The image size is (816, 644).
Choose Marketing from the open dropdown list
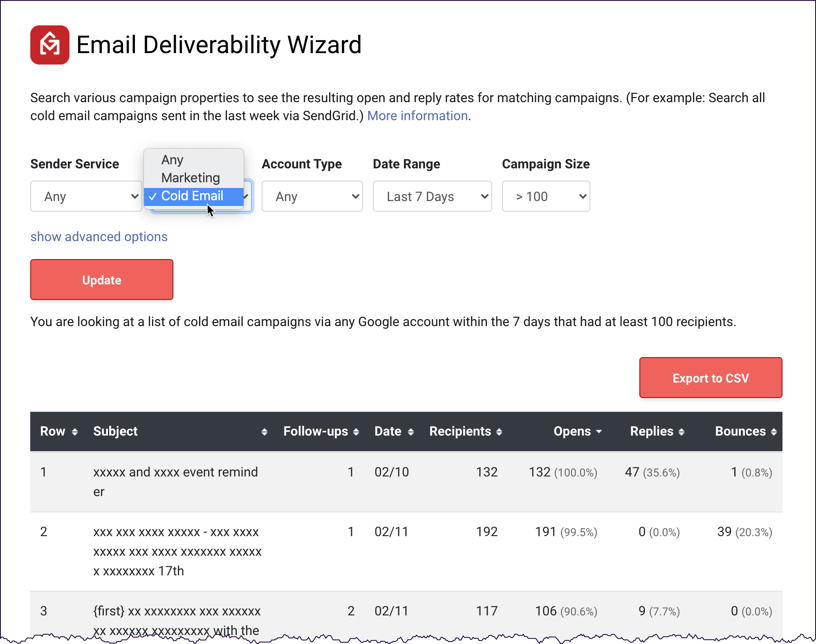[x=194, y=178]
